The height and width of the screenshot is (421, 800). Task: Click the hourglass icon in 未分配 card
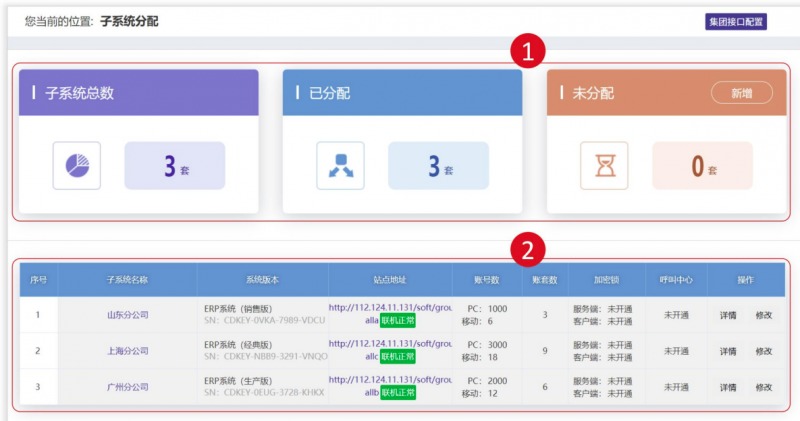[x=604, y=166]
